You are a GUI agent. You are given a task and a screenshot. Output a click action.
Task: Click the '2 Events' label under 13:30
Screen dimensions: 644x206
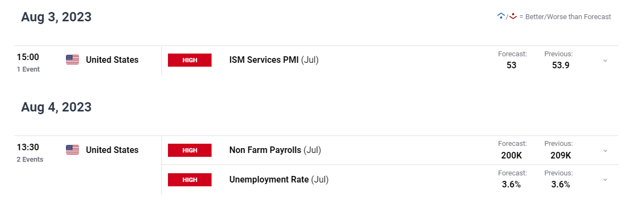click(x=30, y=160)
